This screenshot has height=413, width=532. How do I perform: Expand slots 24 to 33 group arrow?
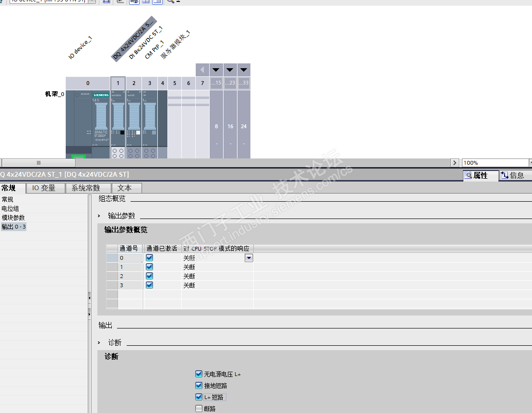point(244,70)
